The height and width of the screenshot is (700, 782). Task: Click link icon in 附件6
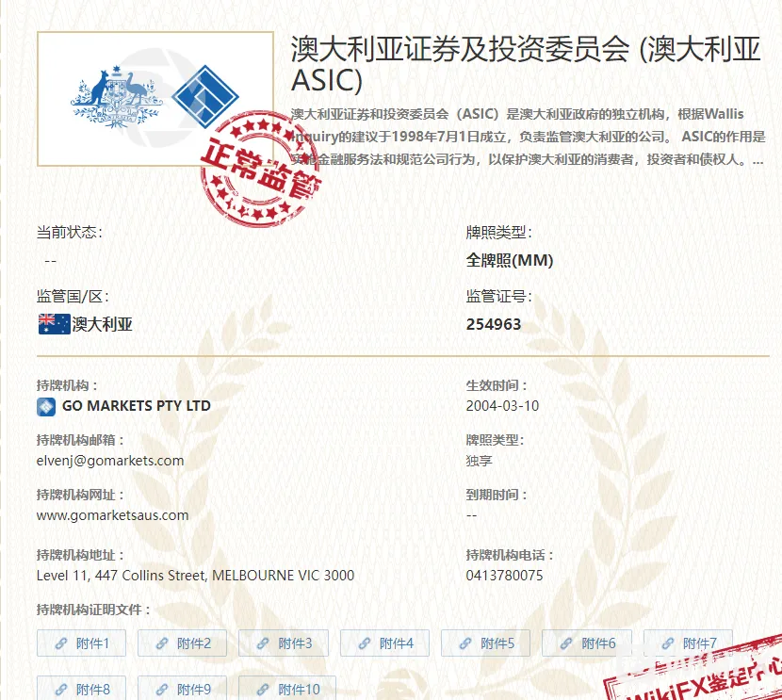point(566,643)
